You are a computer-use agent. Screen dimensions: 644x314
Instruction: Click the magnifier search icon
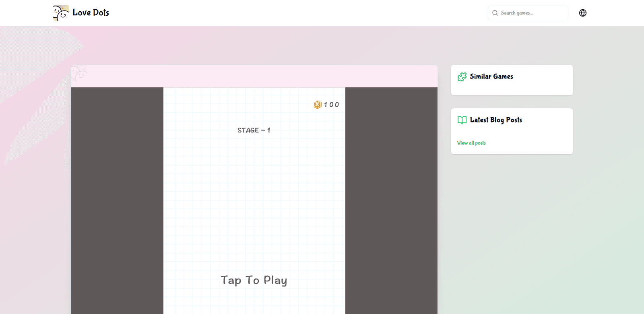point(495,13)
